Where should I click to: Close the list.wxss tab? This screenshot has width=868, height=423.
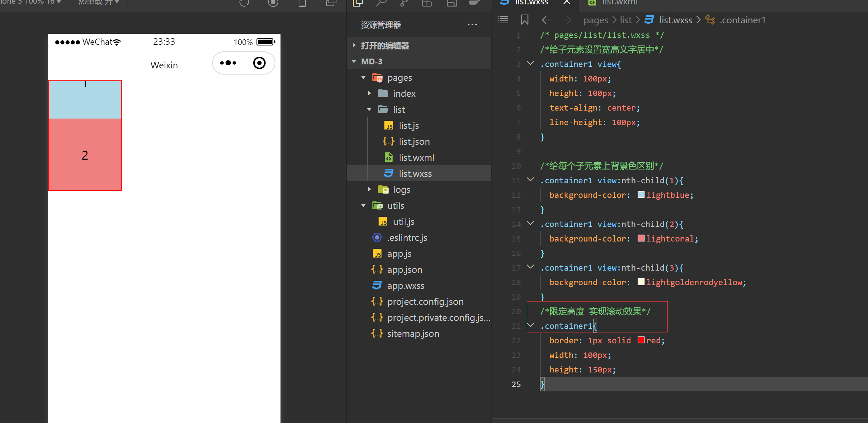tap(566, 2)
